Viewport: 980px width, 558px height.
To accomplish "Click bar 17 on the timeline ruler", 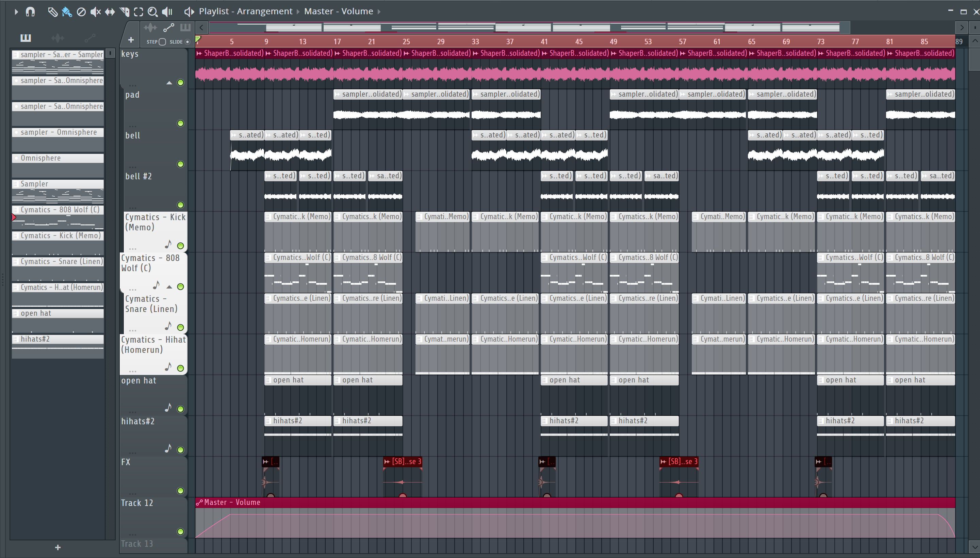I will tap(337, 42).
